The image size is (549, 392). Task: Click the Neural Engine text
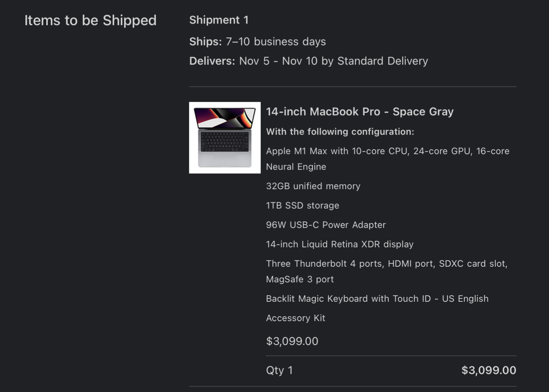point(296,167)
